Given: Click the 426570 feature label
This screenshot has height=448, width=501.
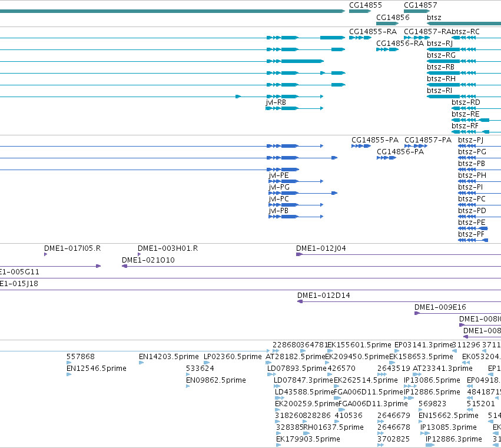Looking at the screenshot, I should pos(341,369).
